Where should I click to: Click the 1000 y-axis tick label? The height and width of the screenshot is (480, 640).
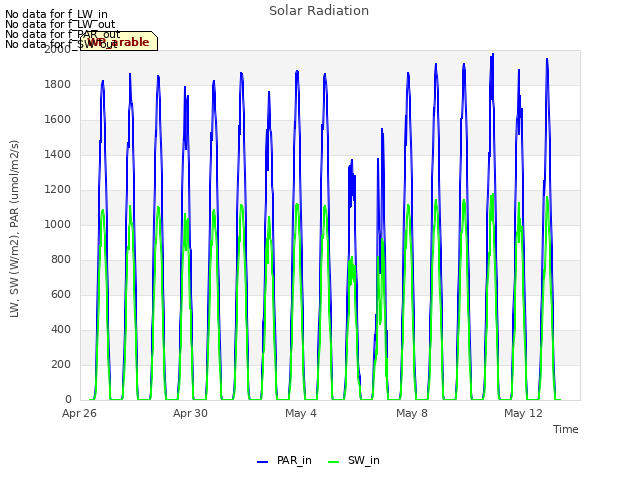click(x=58, y=224)
